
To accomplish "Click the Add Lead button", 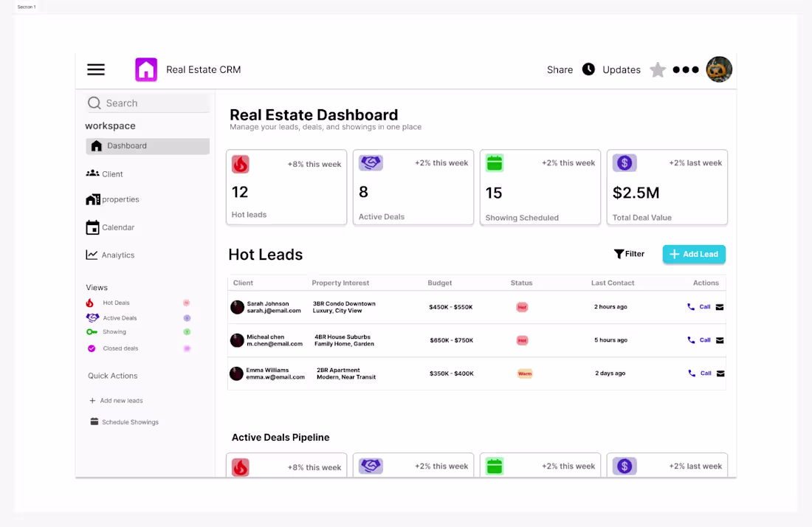I will (693, 253).
